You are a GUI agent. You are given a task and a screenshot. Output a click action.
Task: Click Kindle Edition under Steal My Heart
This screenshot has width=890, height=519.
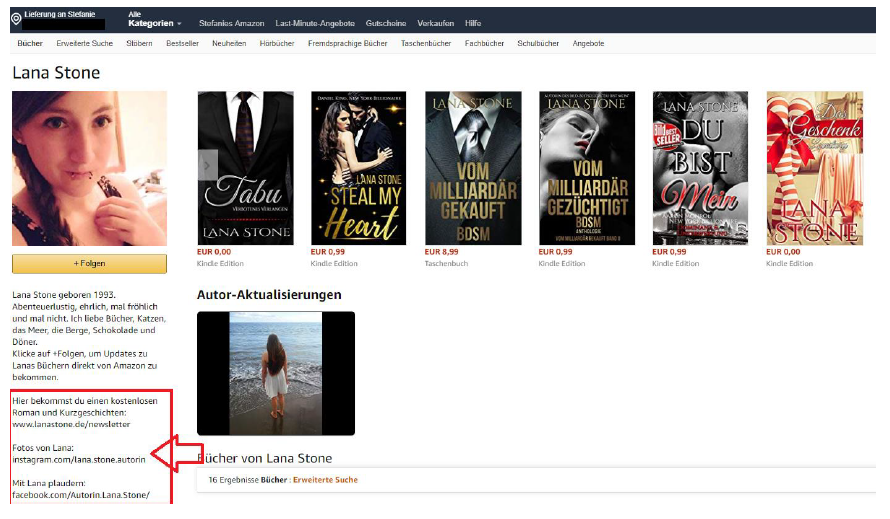[334, 263]
